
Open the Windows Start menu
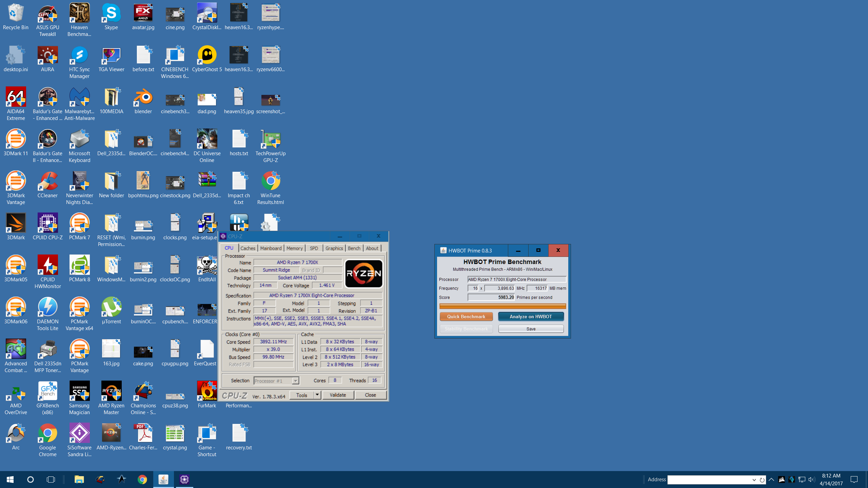(x=10, y=480)
